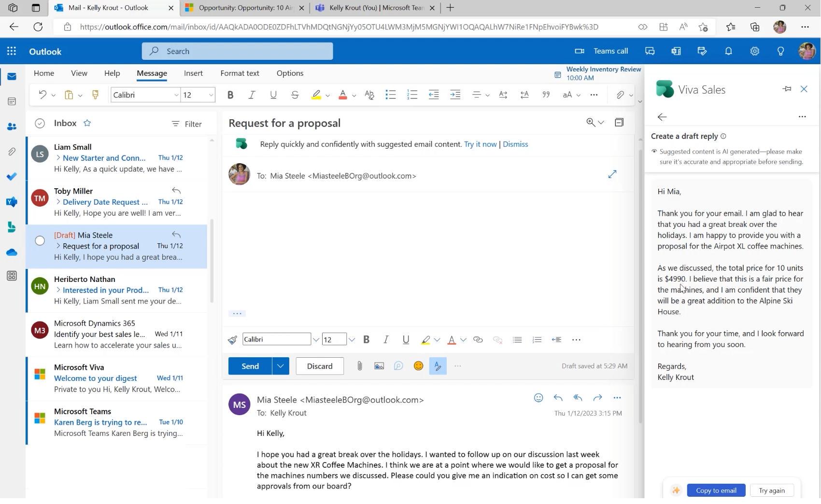The image size is (821, 504).
Task: Click Try again in Viva Sales
Action: [772, 490]
